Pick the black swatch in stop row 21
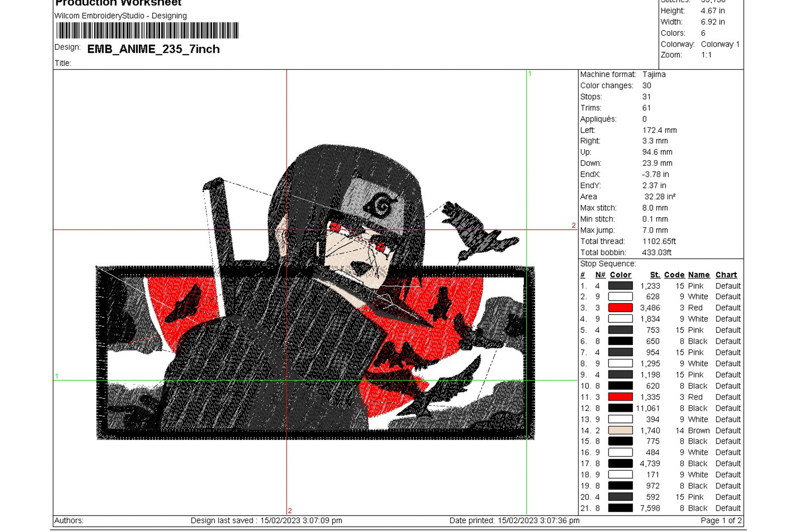The image size is (799, 532). 620,508
